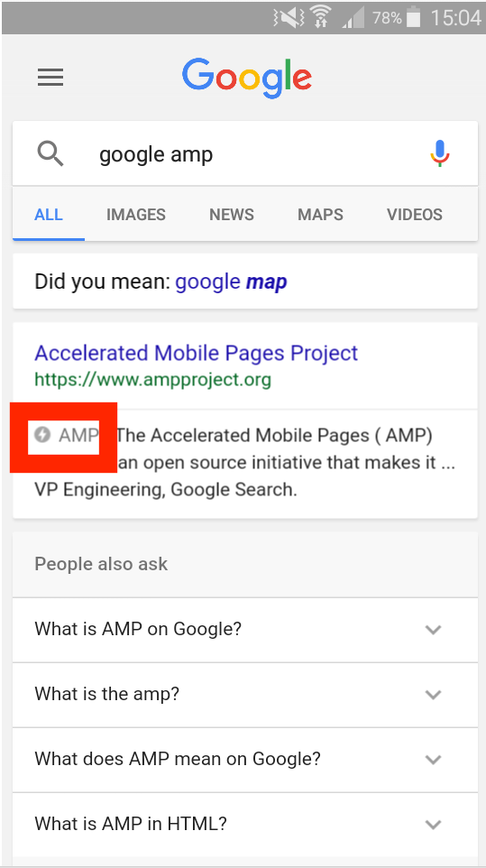This screenshot has height=868, width=486.
Task: Switch to the IMAGES tab
Action: (x=136, y=215)
